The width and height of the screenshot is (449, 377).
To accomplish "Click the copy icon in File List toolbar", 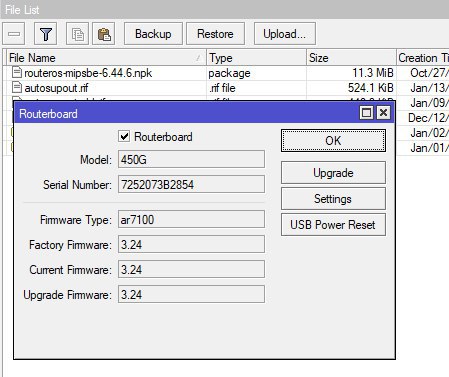I will click(78, 34).
